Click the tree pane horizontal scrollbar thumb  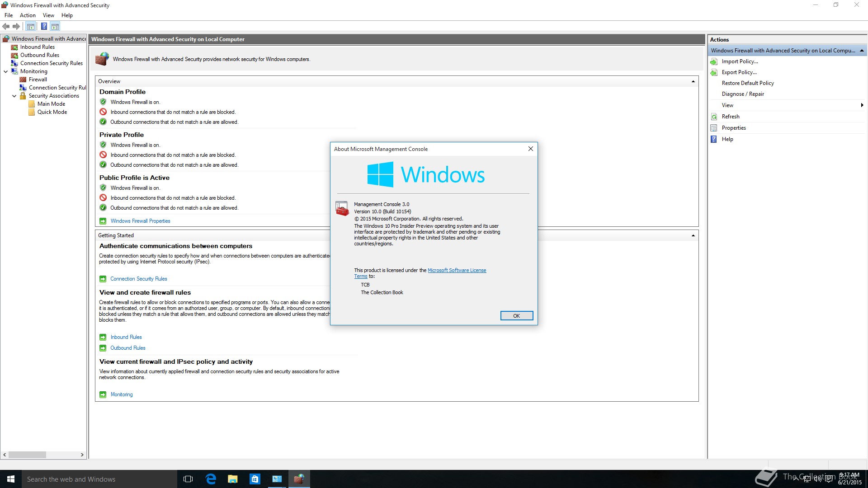27,455
